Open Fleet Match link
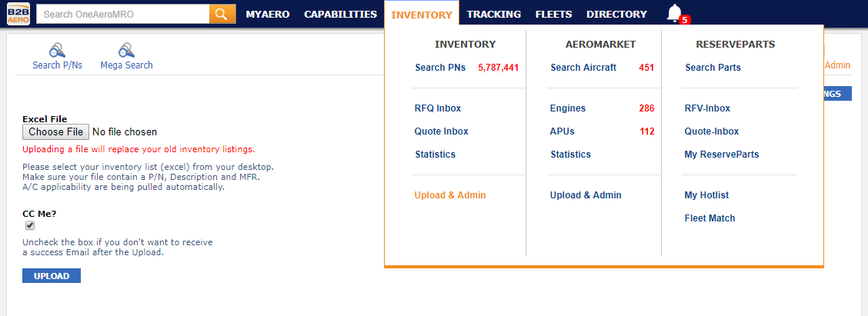This screenshot has height=316, width=868. (710, 218)
